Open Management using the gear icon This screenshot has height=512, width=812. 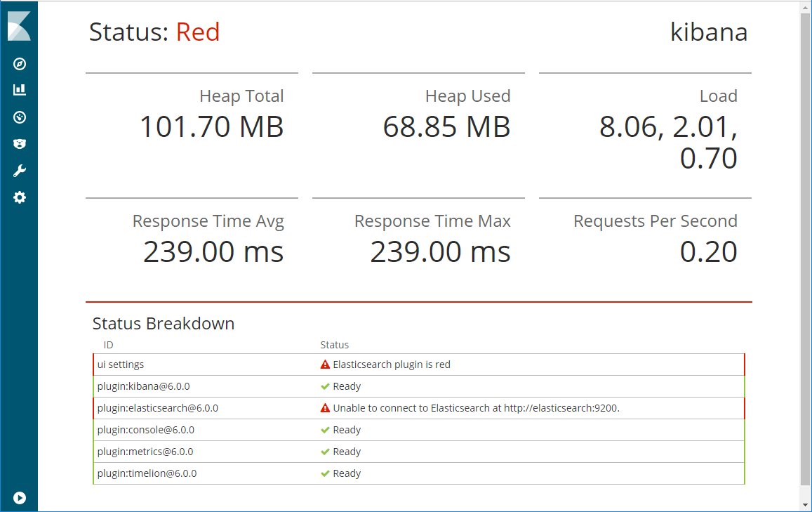[x=20, y=197]
